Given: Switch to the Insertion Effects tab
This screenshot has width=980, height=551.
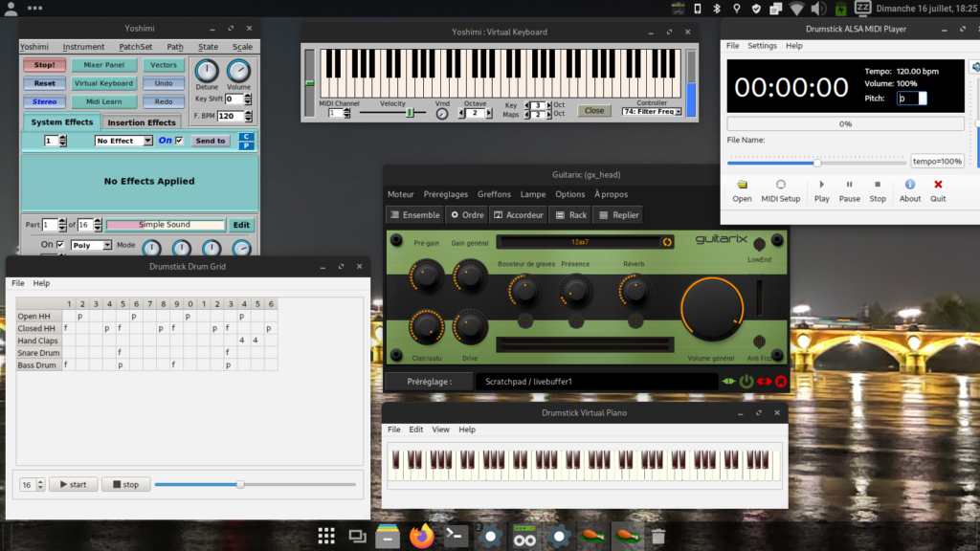Looking at the screenshot, I should [141, 122].
